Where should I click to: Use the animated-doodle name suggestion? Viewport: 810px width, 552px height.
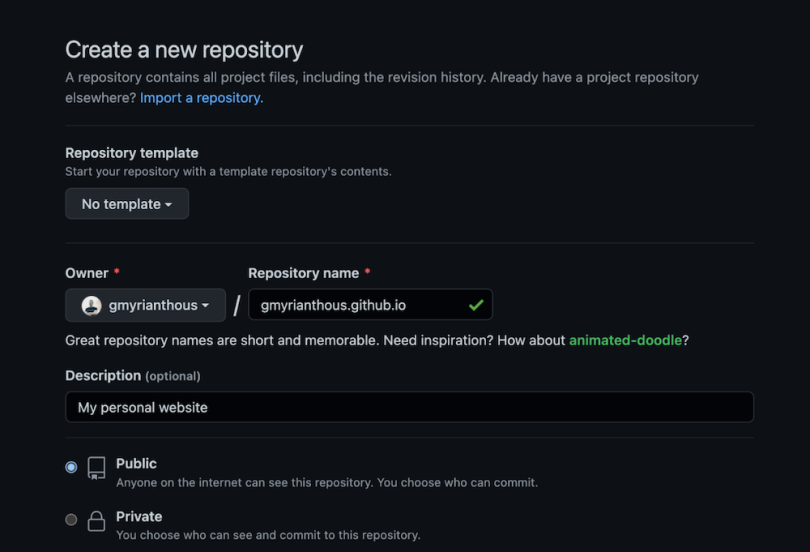pos(625,340)
